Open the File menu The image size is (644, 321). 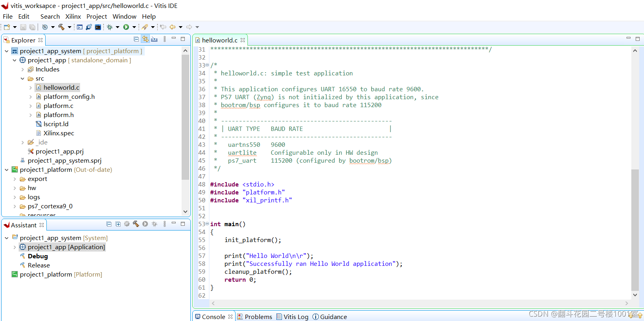8,16
